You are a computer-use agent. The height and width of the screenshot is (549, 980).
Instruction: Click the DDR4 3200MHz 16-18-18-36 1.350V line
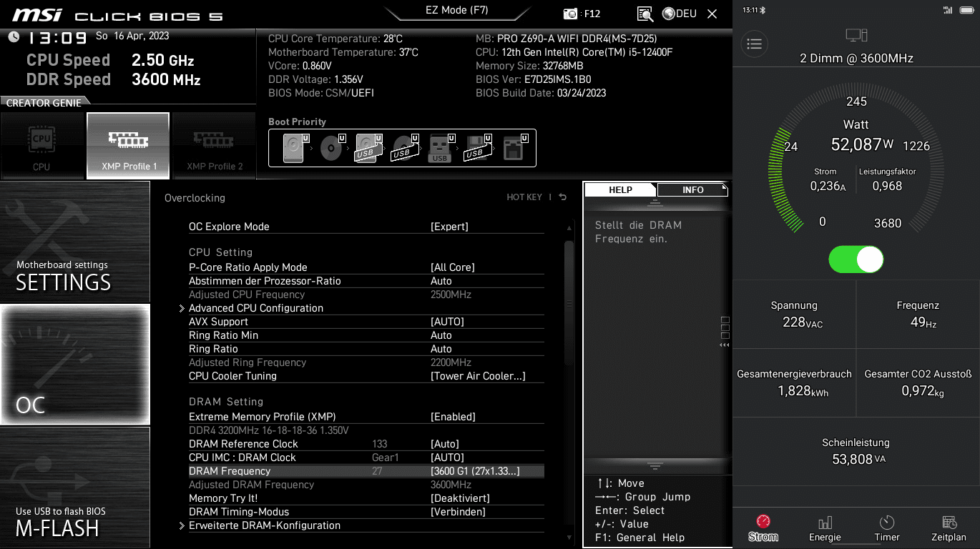[x=268, y=430]
